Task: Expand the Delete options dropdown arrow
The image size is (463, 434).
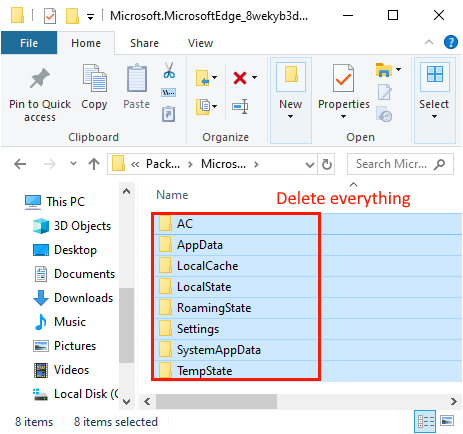Action: (x=255, y=78)
